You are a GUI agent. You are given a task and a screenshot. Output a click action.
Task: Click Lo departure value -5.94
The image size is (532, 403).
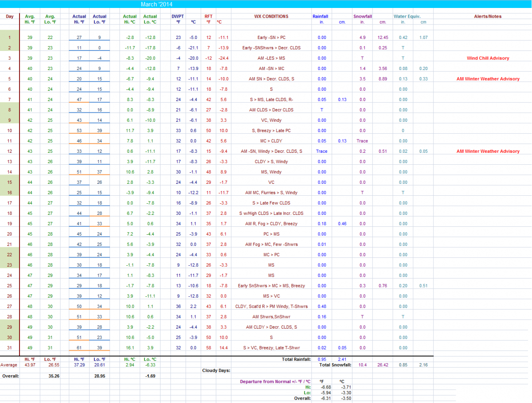pyautogui.click(x=326, y=392)
